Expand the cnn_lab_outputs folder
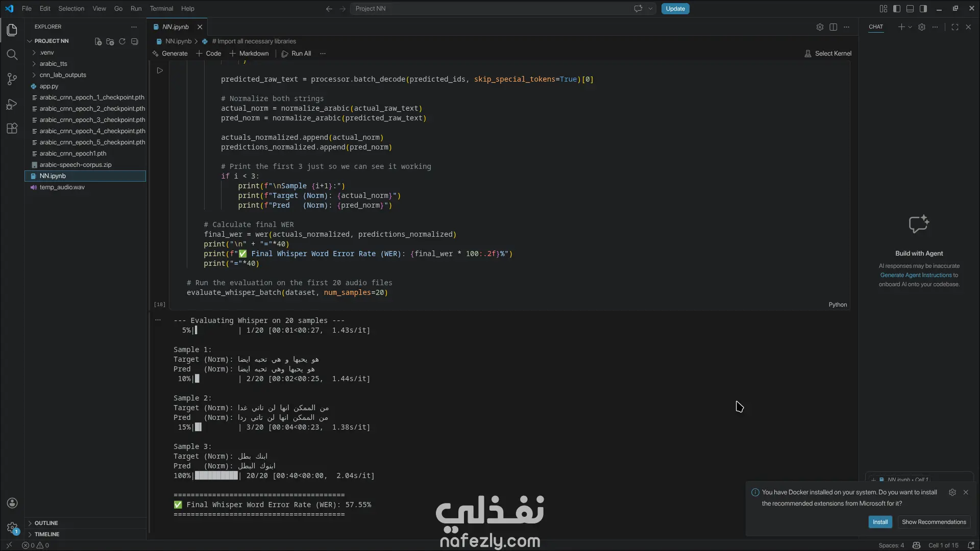 [85, 75]
